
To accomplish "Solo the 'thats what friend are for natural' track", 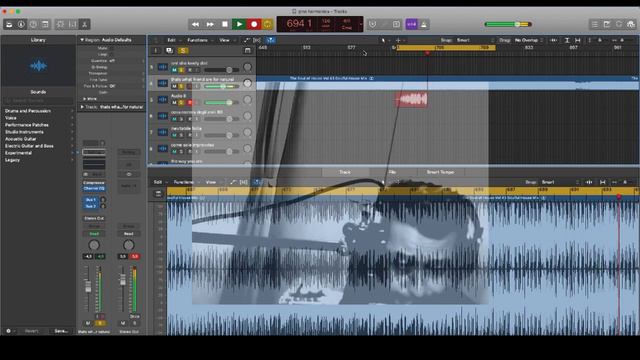I will tap(182, 86).
